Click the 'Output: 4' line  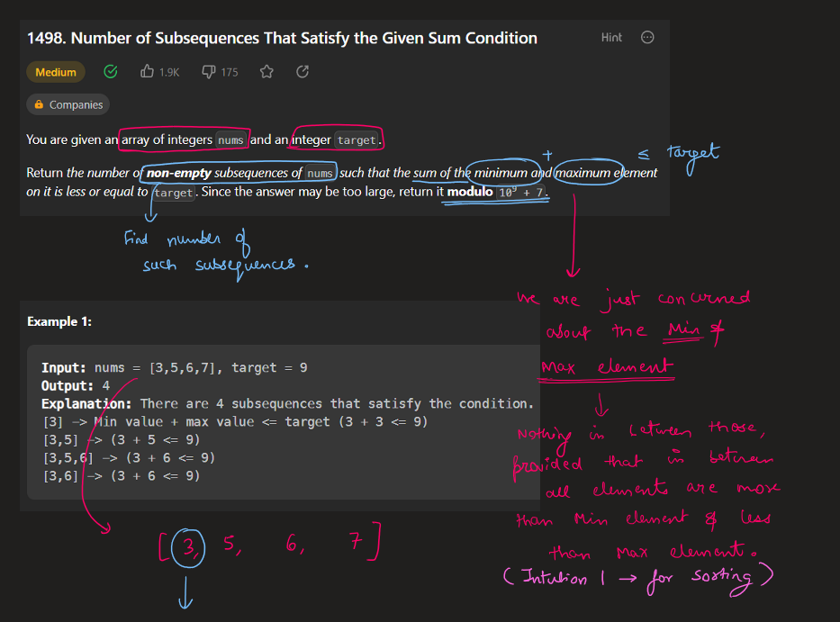pyautogui.click(x=76, y=386)
